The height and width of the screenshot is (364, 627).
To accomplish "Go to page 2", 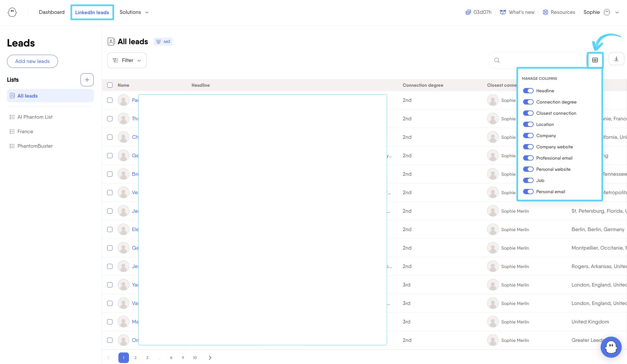I will click(136, 358).
